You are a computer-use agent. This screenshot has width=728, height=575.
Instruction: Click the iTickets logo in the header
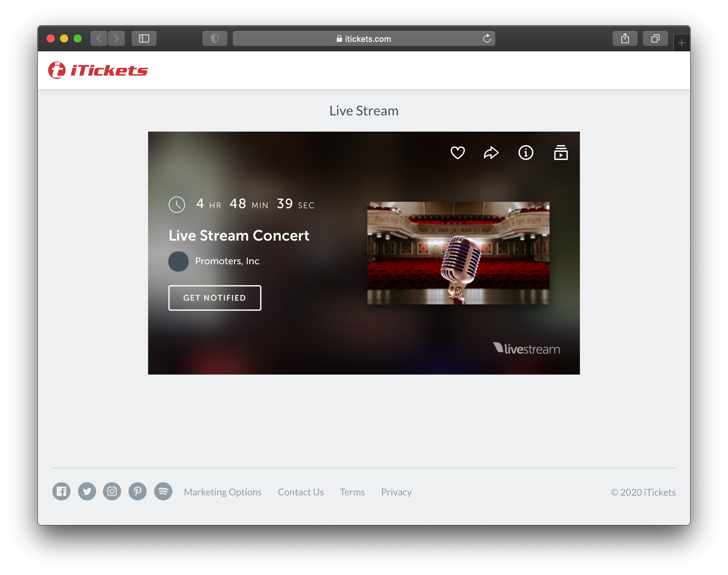[98, 70]
